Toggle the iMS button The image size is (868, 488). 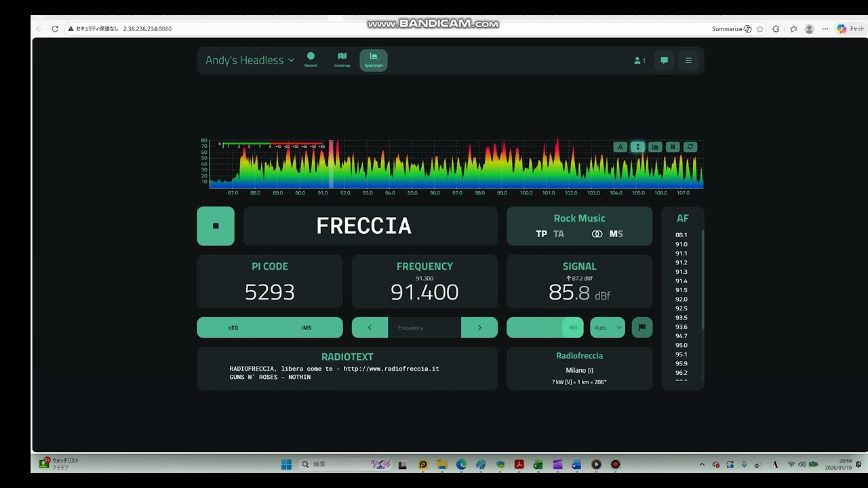pyautogui.click(x=307, y=327)
